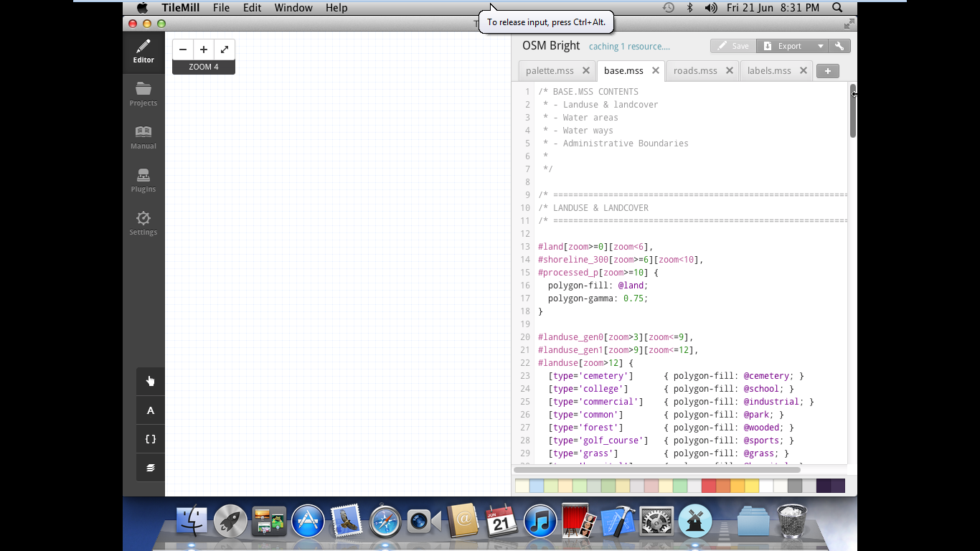Click the '#processed_p[zoom>=10] {' line
Image resolution: width=980 pixels, height=551 pixels.
point(598,273)
